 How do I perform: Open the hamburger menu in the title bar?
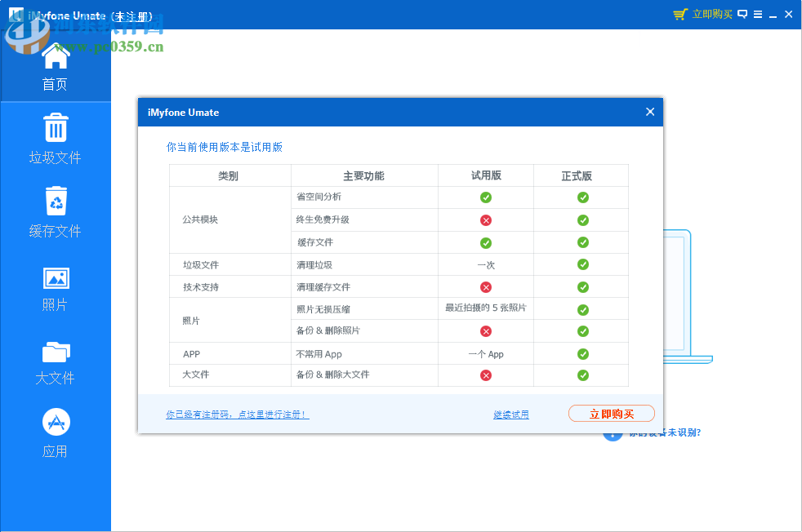click(758, 14)
